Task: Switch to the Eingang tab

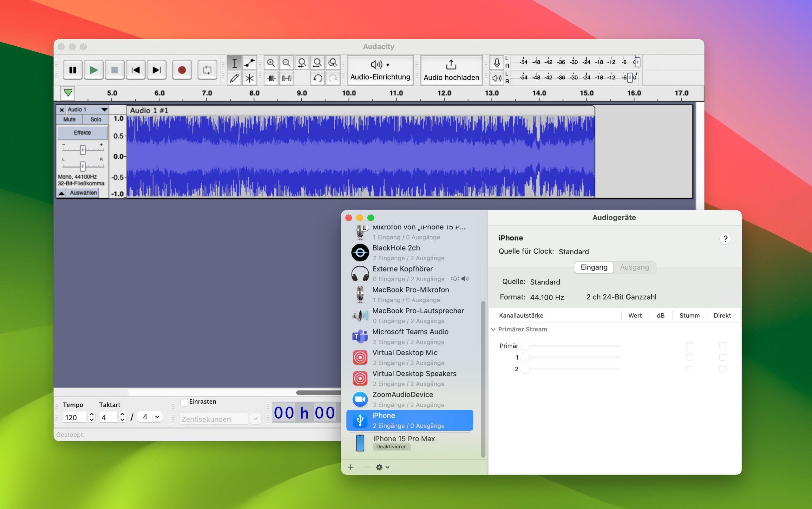Action: [594, 267]
